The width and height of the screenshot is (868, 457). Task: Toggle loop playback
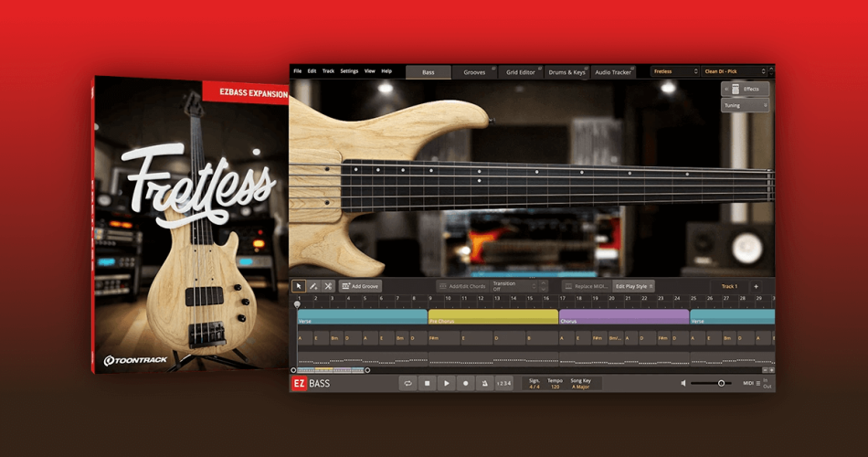pyautogui.click(x=408, y=383)
